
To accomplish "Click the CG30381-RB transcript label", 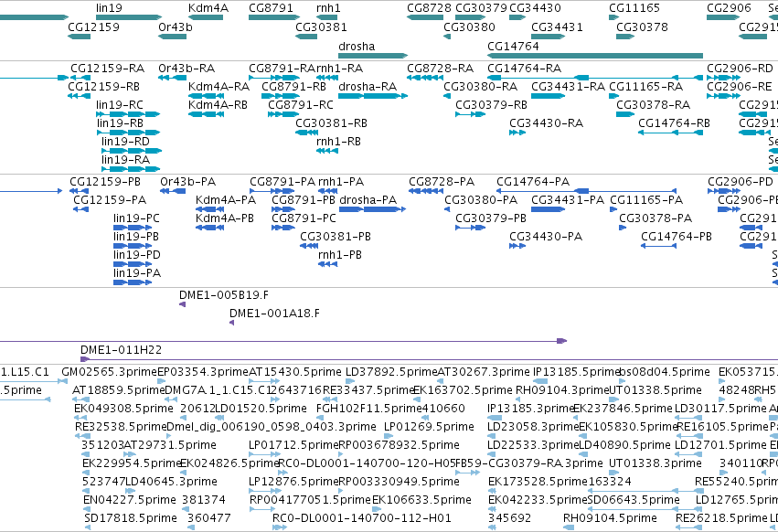I will click(x=331, y=123).
